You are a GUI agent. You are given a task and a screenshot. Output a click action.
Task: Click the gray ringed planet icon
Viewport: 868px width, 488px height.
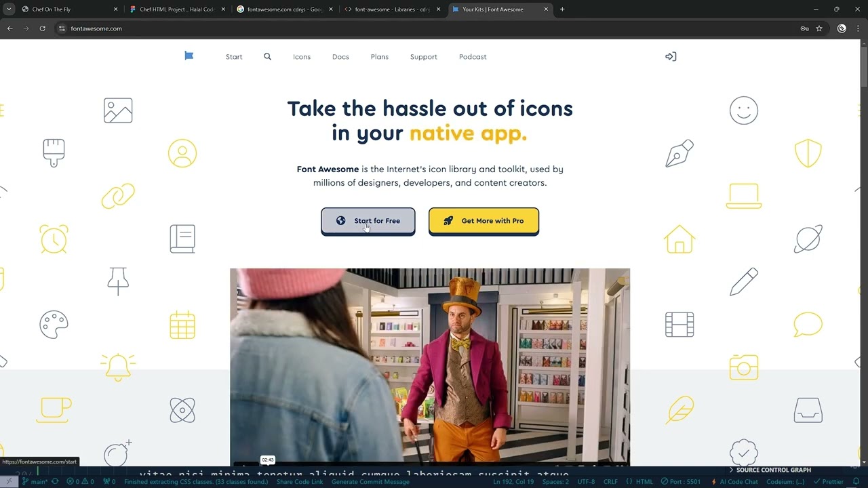pos(808,239)
